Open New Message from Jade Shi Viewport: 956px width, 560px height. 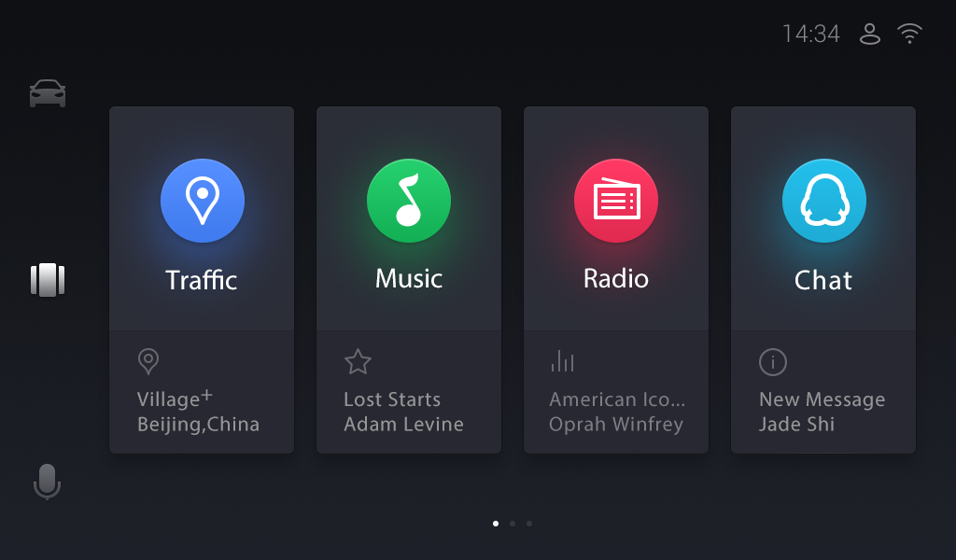click(822, 412)
